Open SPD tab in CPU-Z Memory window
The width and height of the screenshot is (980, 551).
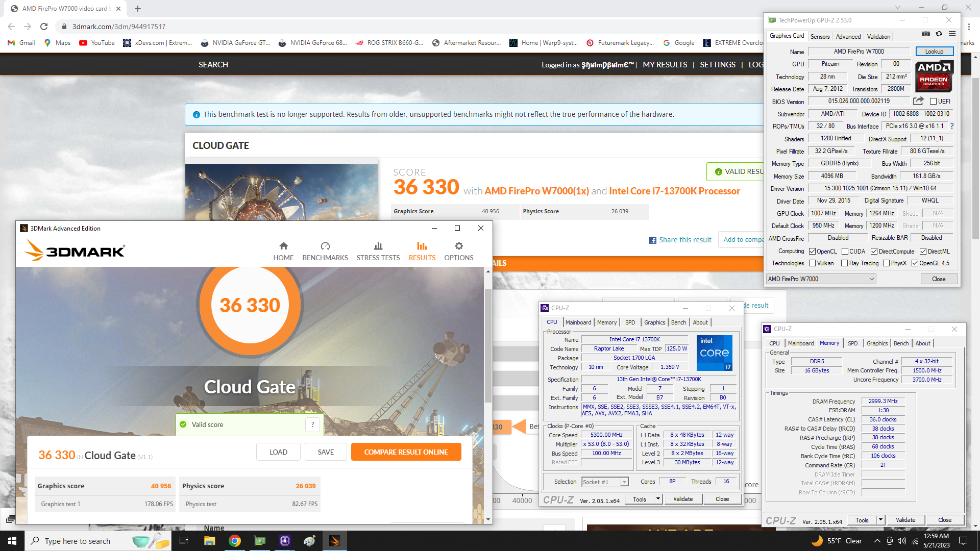tap(852, 343)
